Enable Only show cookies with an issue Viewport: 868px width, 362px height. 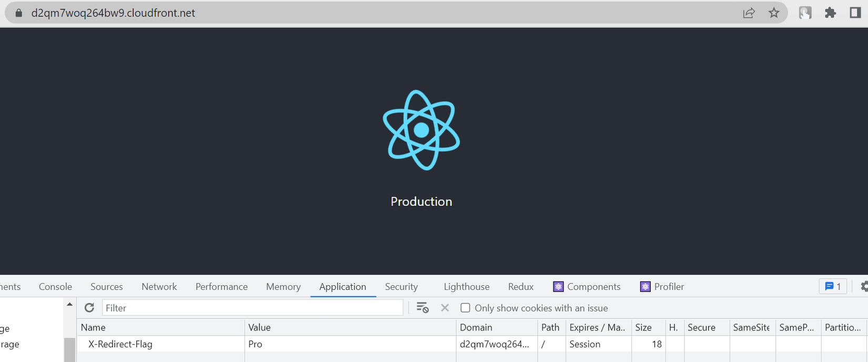(x=466, y=308)
